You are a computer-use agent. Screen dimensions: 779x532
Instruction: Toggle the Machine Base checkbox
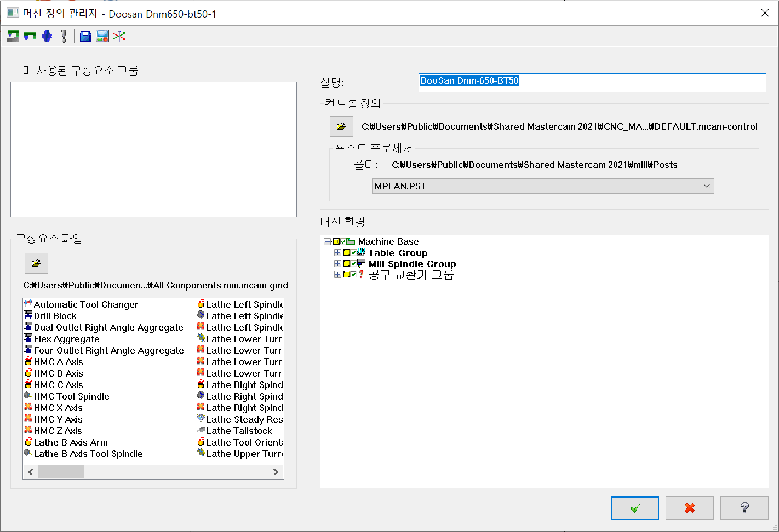pyautogui.click(x=343, y=241)
